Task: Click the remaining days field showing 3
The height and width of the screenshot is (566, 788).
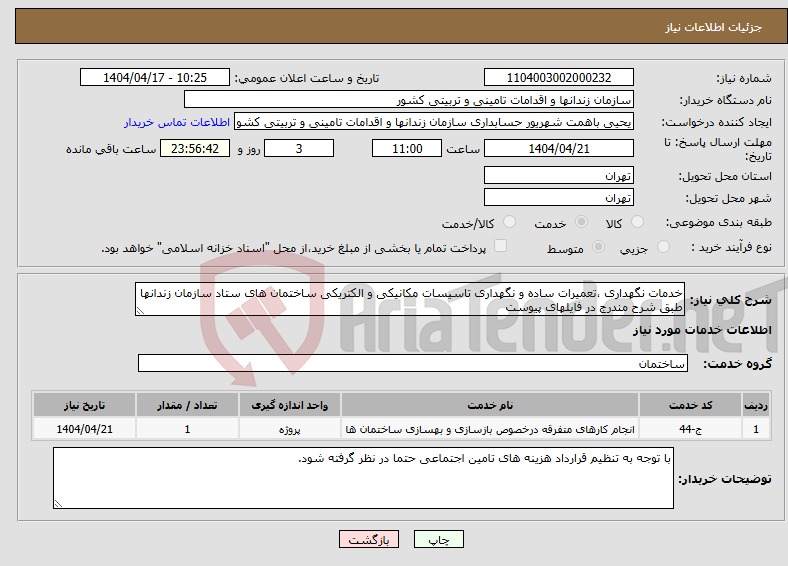Action: point(299,148)
